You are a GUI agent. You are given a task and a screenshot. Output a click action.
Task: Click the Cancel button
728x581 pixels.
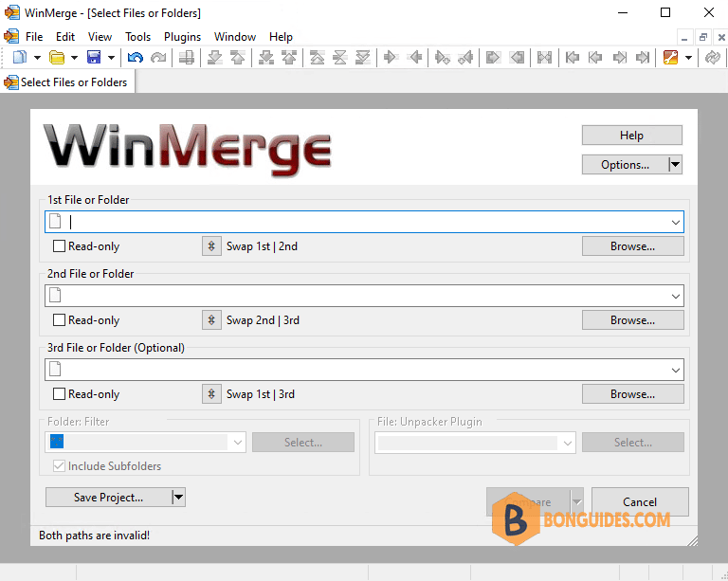tap(640, 501)
